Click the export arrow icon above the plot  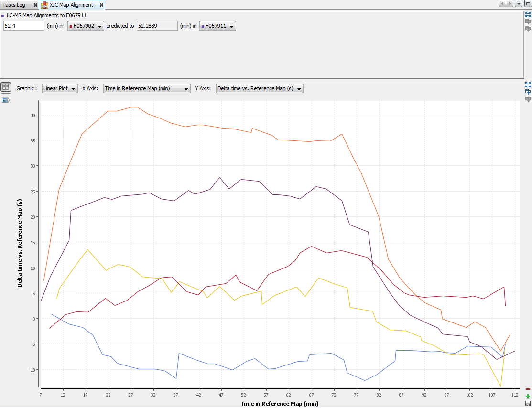coord(6,100)
